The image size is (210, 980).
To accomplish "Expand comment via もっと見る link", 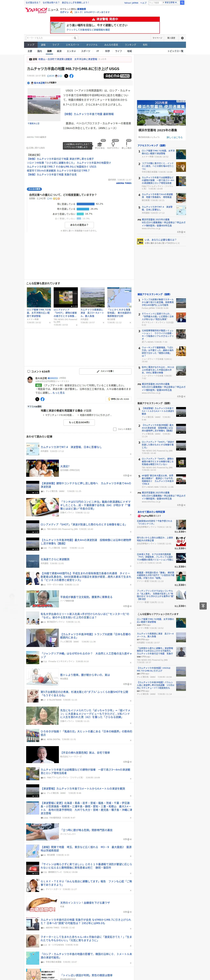I will (x=58, y=393).
